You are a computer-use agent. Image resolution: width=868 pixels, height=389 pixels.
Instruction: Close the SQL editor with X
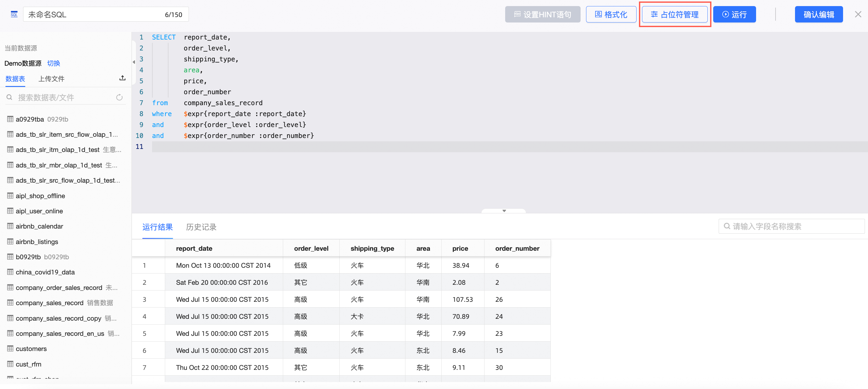point(858,15)
